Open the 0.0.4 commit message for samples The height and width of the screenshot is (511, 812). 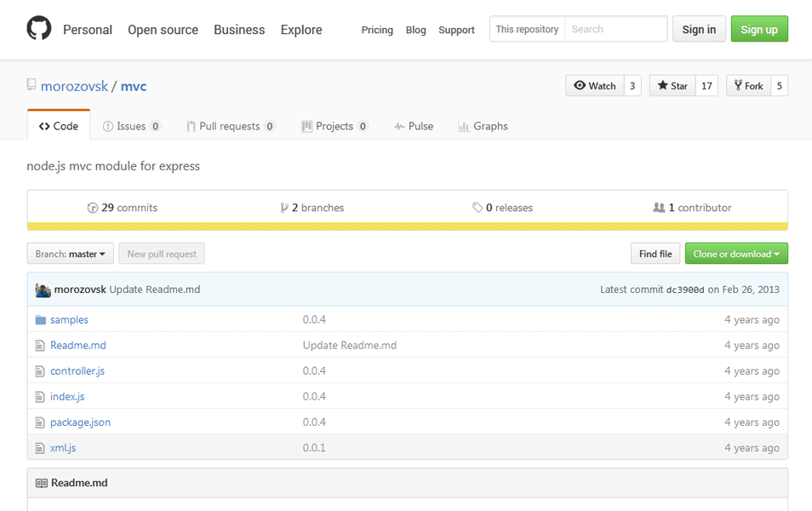(x=314, y=319)
